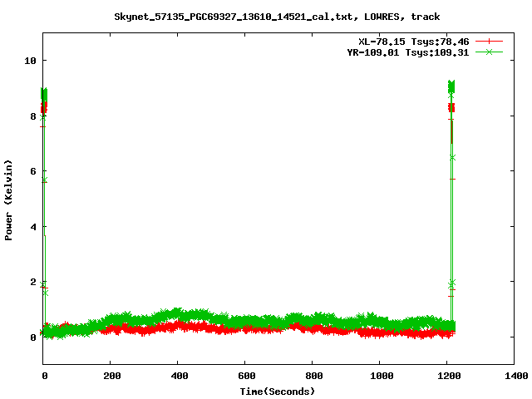The height and width of the screenshot is (399, 532).
Task: Click the x-axis tick label 200
Action: 111,376
